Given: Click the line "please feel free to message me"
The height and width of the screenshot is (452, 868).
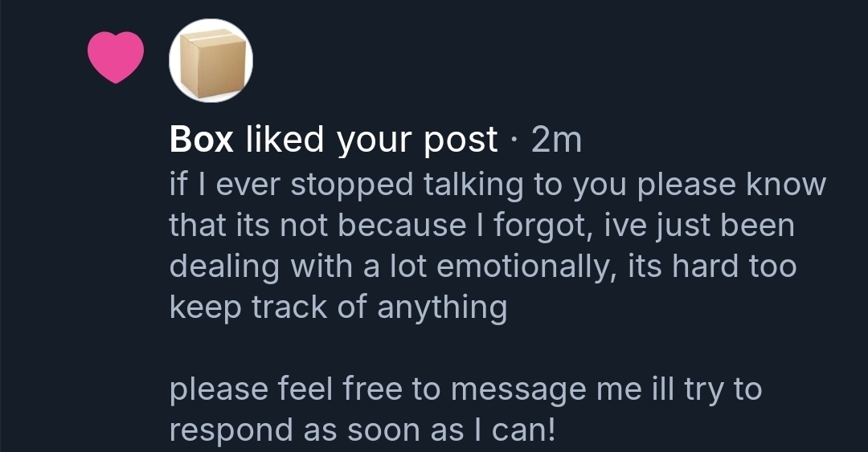Looking at the screenshot, I should tap(465, 389).
